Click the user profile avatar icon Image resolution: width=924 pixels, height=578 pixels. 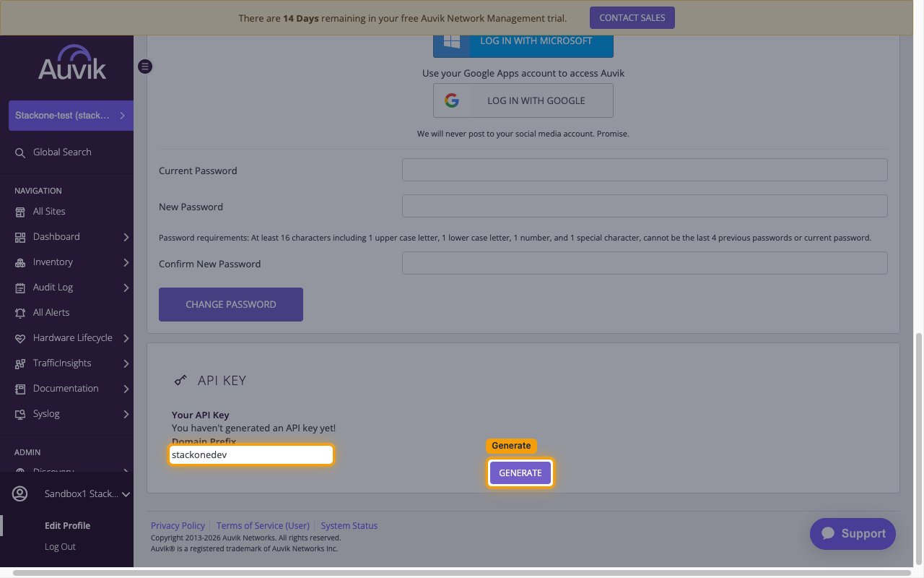point(20,493)
